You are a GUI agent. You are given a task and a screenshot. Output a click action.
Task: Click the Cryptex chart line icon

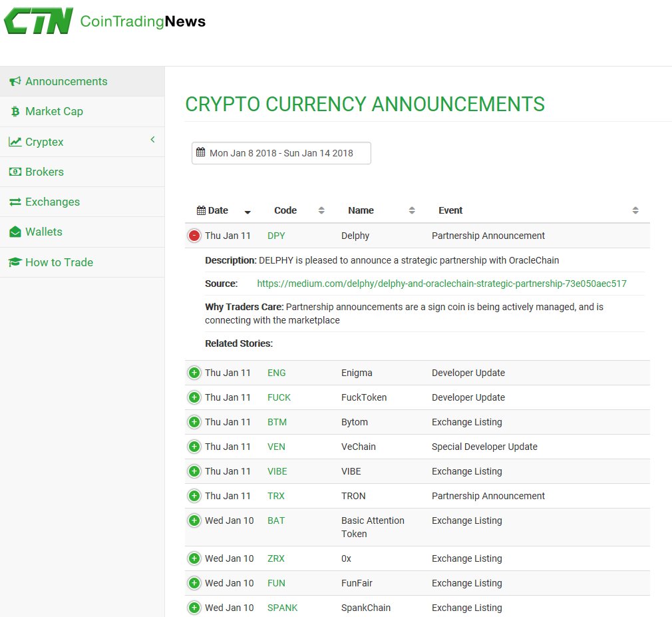[15, 142]
